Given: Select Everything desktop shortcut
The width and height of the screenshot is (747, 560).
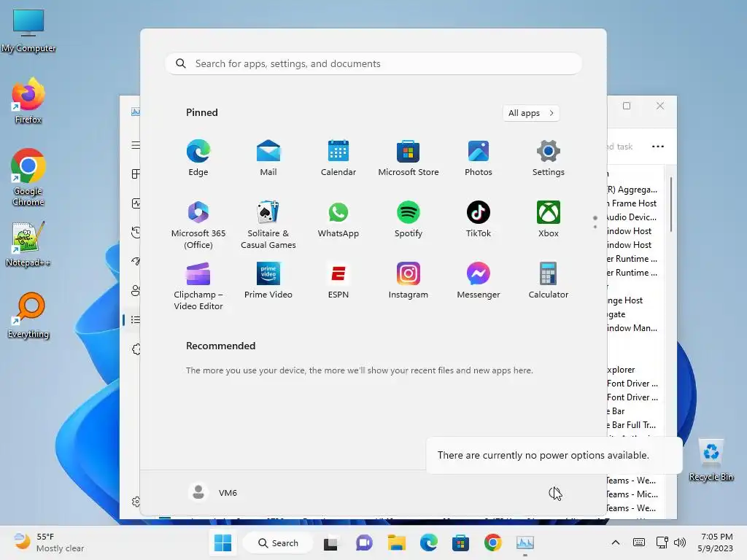Looking at the screenshot, I should pos(28,315).
